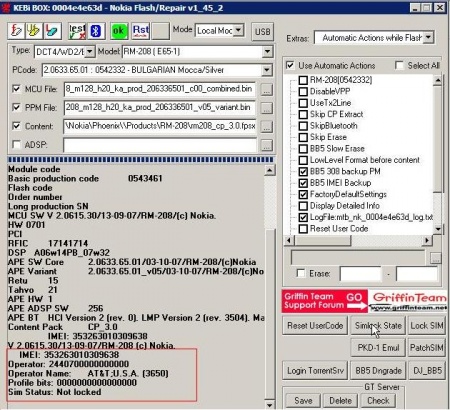450x410 pixels.
Task: Open the Type dropdown
Action: (90, 52)
